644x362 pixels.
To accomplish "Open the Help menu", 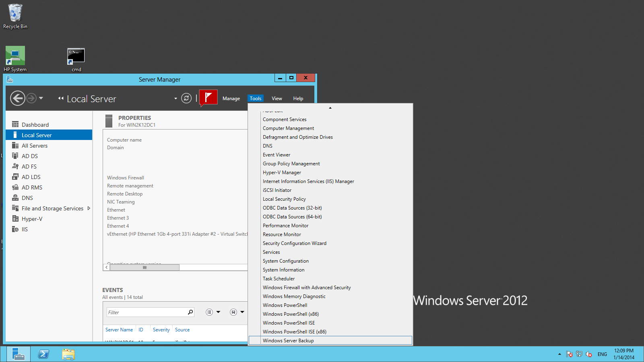I will pyautogui.click(x=298, y=99).
